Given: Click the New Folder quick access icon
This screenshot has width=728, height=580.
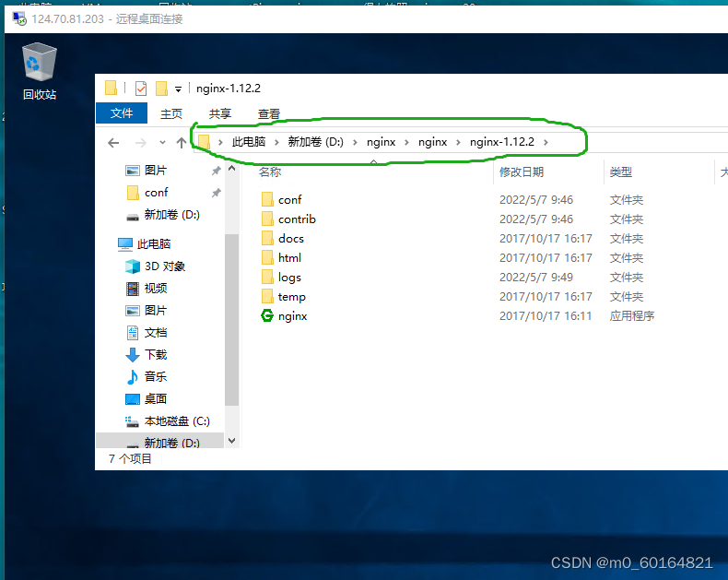Looking at the screenshot, I should tap(161, 89).
